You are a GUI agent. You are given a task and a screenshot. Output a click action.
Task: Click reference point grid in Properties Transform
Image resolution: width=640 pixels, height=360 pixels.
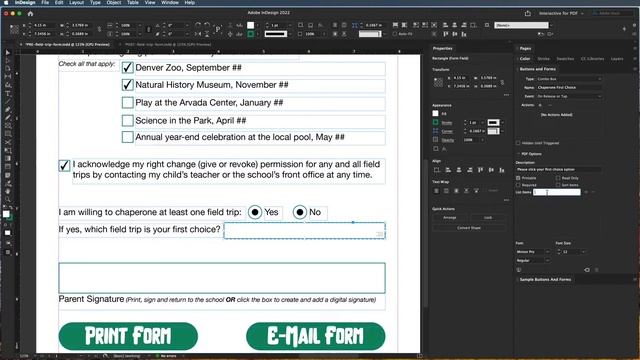pos(438,82)
